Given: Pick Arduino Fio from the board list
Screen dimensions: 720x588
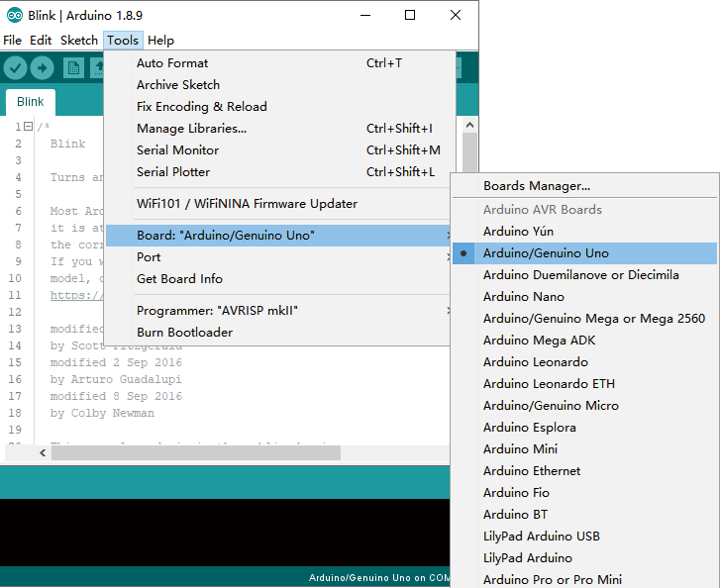Looking at the screenshot, I should (584, 493).
